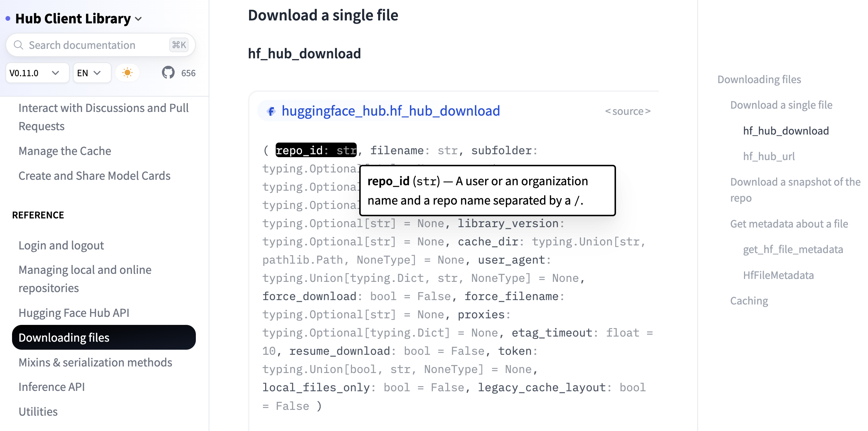Image resolution: width=868 pixels, height=431 pixels.
Task: Open Mixins & serialization methods page
Action: (x=95, y=362)
